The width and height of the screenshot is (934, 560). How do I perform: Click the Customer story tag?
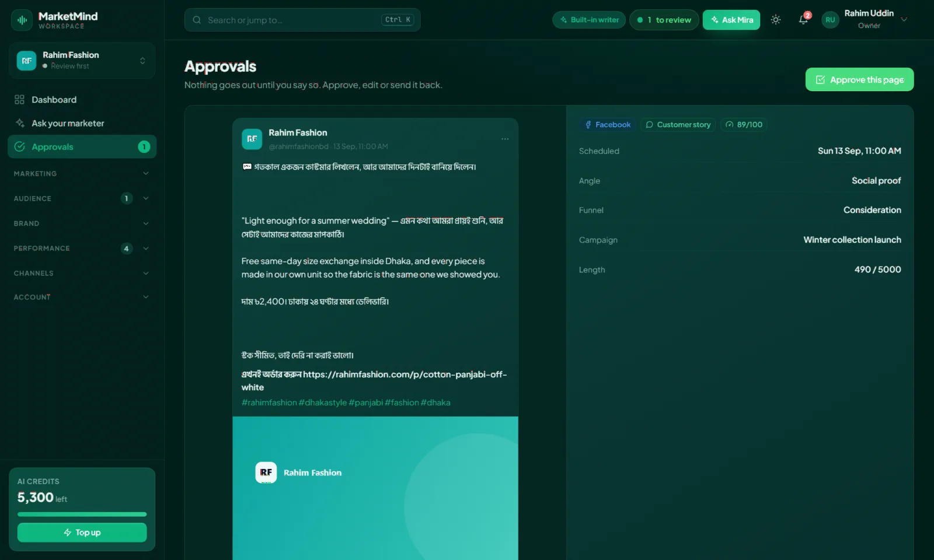click(678, 125)
